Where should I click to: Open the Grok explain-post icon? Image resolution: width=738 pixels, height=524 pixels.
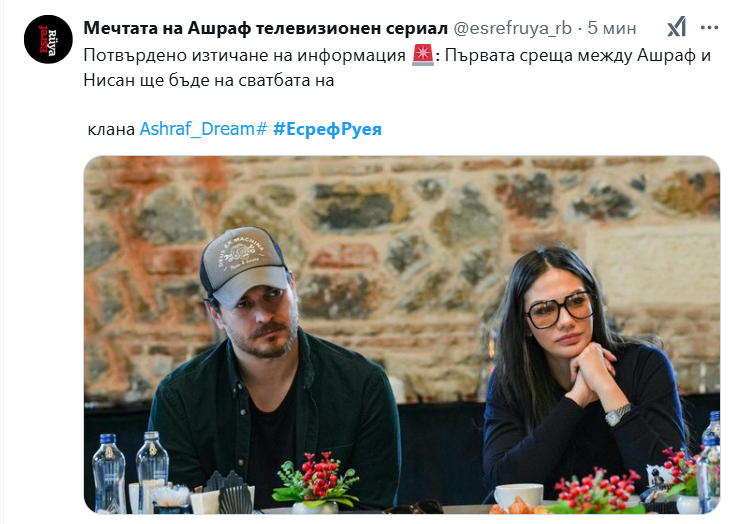coord(676,27)
